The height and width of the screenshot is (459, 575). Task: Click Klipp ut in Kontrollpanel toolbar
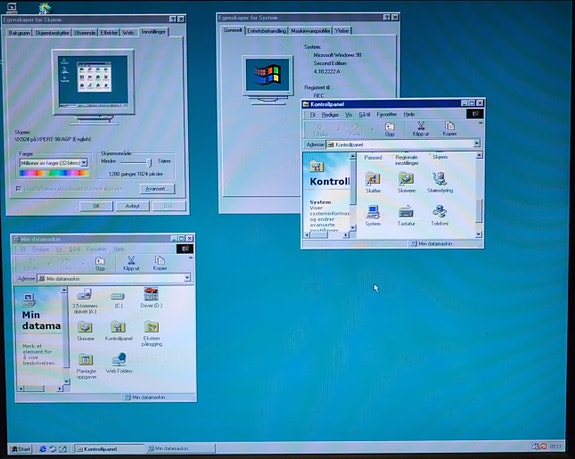[420, 129]
